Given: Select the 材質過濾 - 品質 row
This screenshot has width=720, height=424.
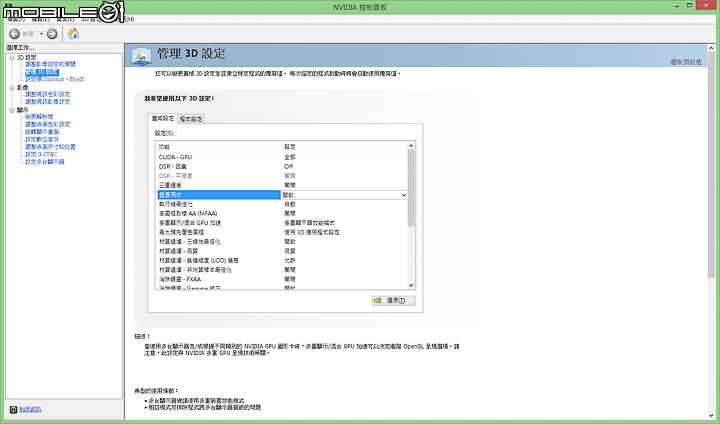Looking at the screenshot, I should click(282, 251).
